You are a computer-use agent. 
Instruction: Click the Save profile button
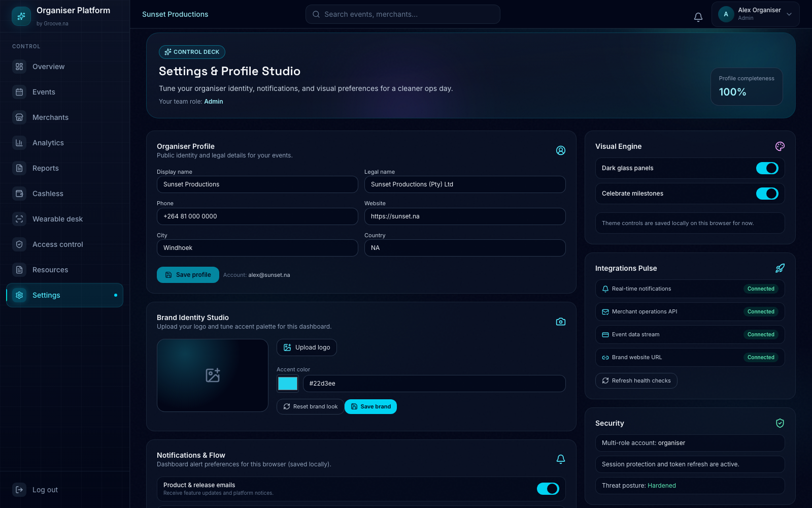click(x=188, y=275)
